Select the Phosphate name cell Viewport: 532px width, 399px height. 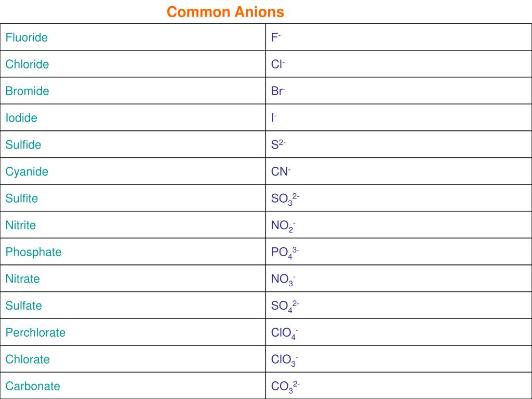pos(132,251)
